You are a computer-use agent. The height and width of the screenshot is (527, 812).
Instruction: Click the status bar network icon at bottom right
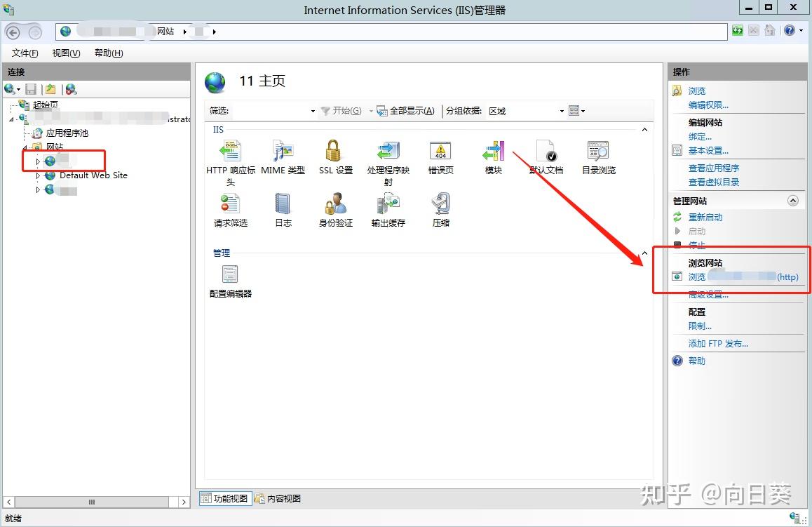click(x=794, y=517)
